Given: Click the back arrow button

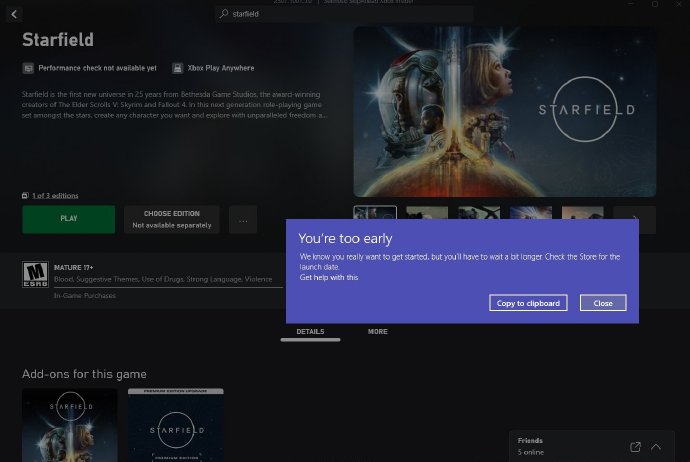Looking at the screenshot, I should (x=13, y=14).
